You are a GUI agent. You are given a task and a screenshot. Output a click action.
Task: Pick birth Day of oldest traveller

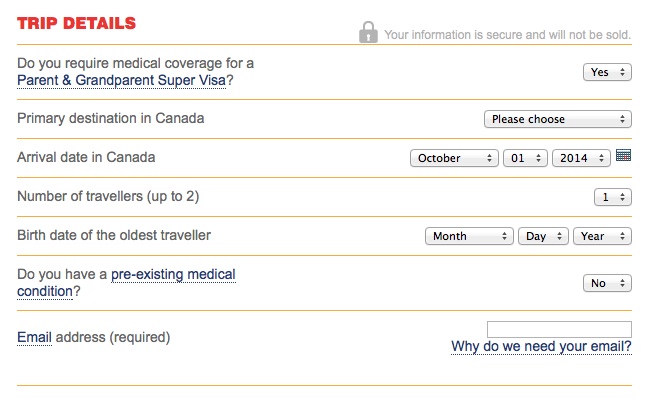point(543,236)
